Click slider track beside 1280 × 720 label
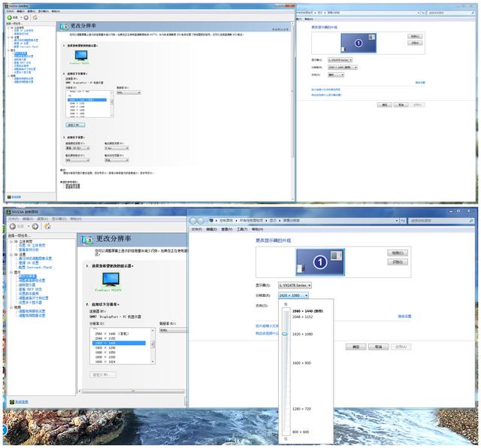Screen dimensions: 481x448 point(286,409)
